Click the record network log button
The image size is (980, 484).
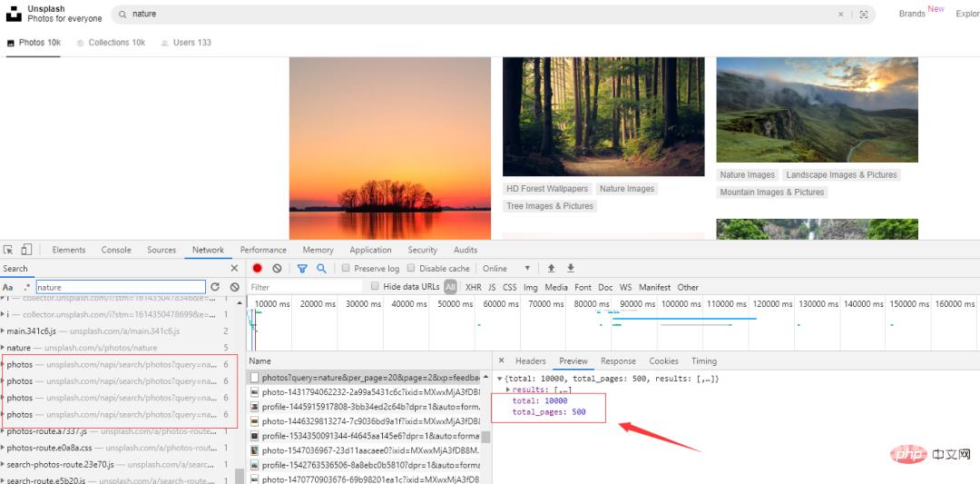(x=258, y=269)
